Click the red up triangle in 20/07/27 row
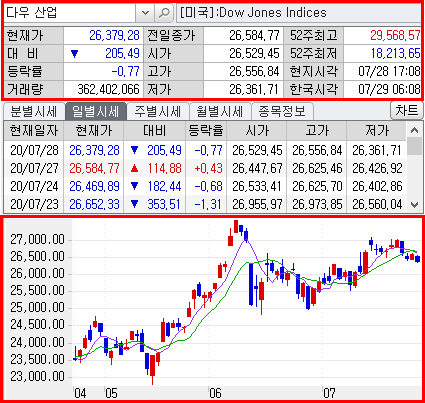425x403 pixels. pyautogui.click(x=134, y=168)
